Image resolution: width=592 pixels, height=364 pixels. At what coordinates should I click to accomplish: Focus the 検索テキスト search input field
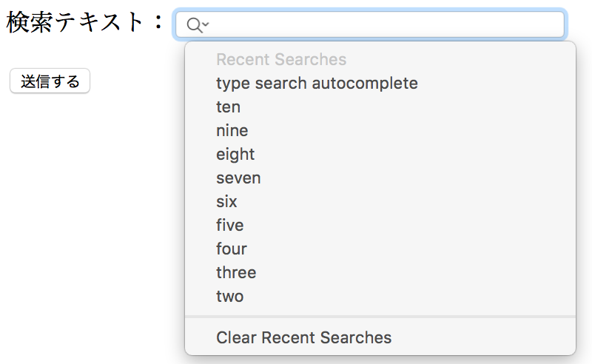tap(385, 24)
